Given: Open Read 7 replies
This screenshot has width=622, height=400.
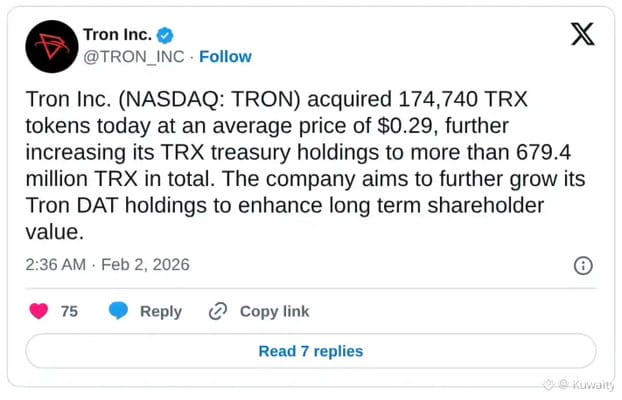Looking at the screenshot, I should point(310,351).
